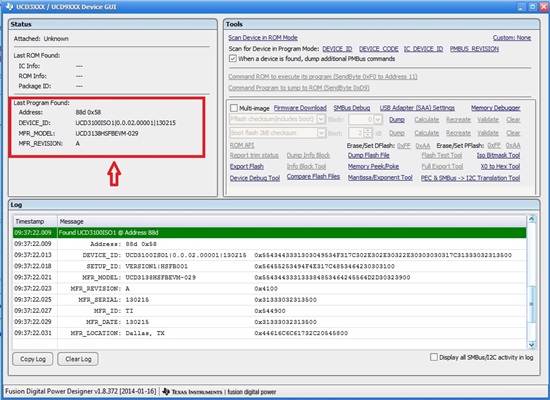The height and width of the screenshot is (400, 550).
Task: Select the green 'Found UCD3100ISO1' log row
Action: click(x=269, y=233)
